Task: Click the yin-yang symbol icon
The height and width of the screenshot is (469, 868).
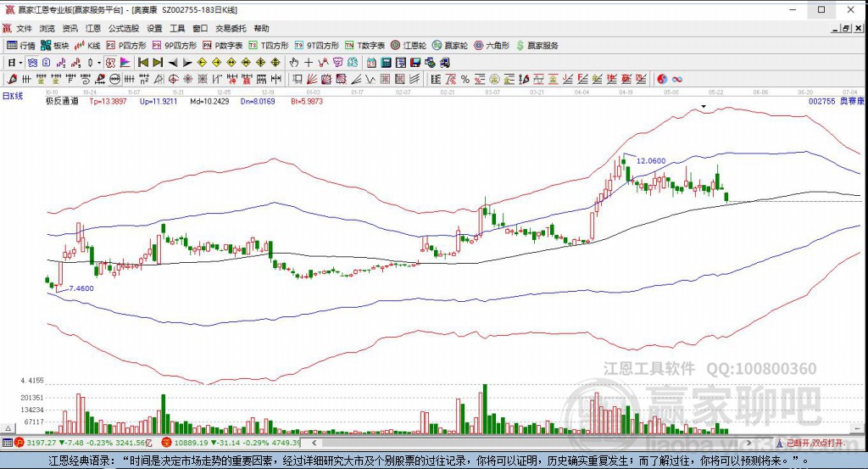Action: [x=662, y=79]
